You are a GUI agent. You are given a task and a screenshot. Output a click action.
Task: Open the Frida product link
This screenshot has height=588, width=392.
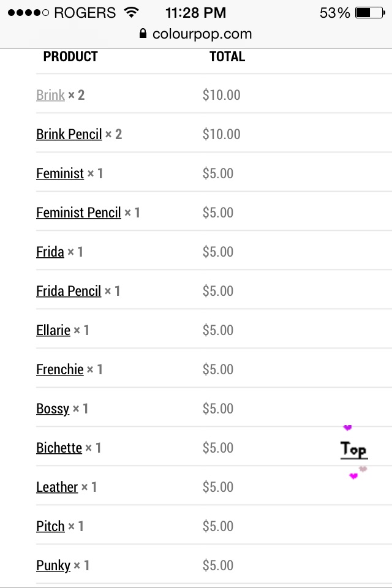(x=50, y=252)
